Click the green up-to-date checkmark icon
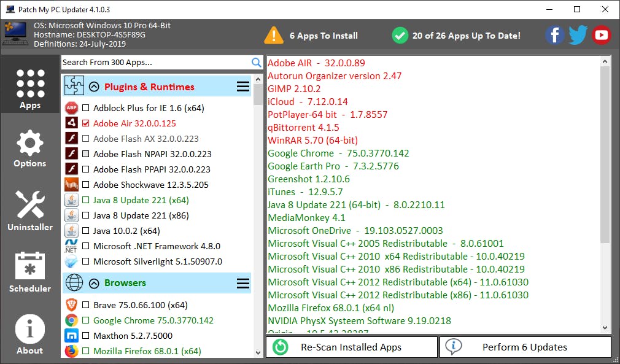Image resolution: width=620 pixels, height=364 pixels. 400,36
